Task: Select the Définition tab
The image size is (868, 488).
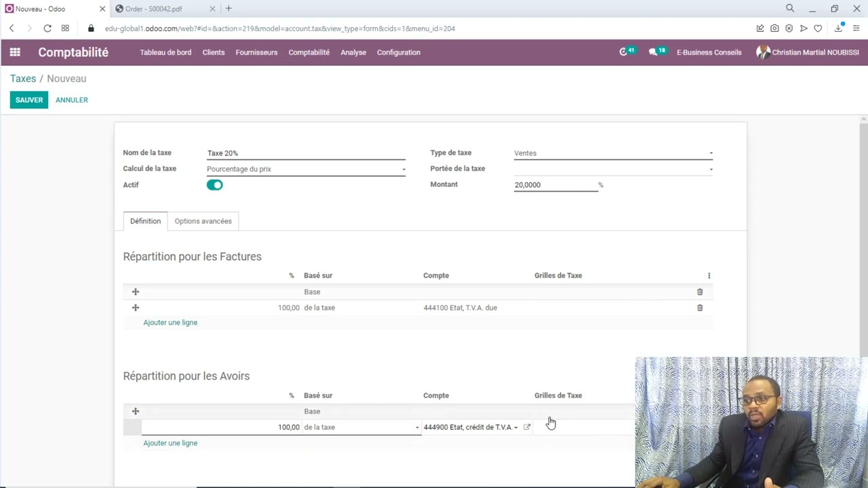Action: click(145, 221)
